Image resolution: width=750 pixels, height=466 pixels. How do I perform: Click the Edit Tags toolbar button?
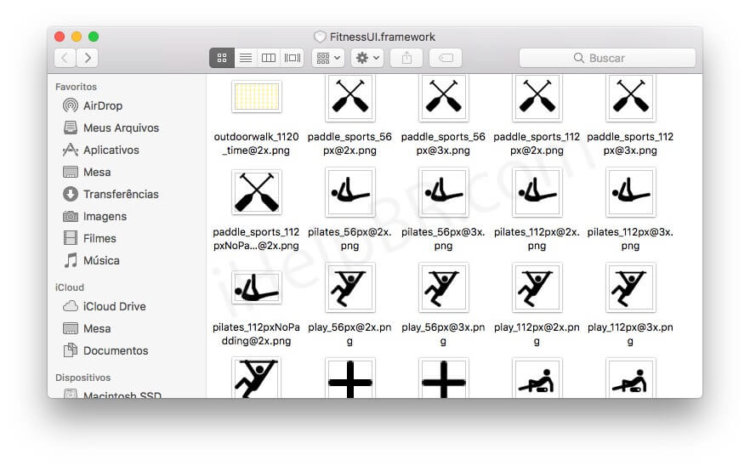(446, 58)
